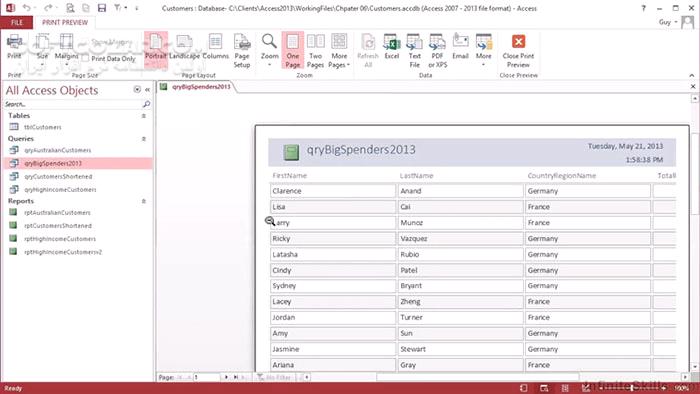Send the report by Email
700x394 pixels.
pos(460,47)
